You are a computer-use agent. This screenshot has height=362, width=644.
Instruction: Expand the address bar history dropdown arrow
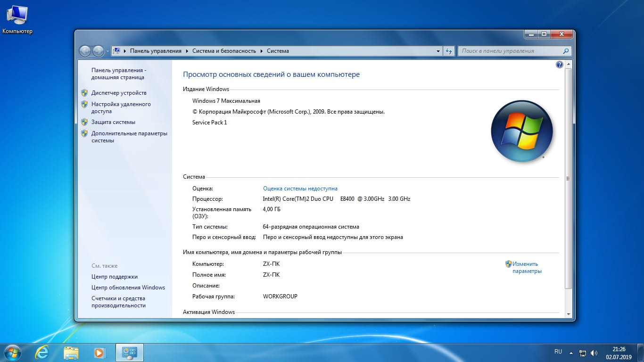coord(438,51)
